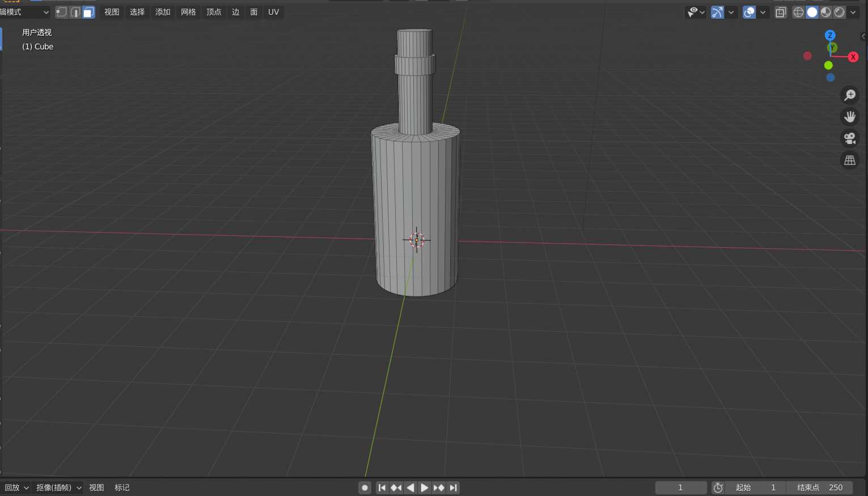Open the timeline 视图 menu

pyautogui.click(x=96, y=487)
